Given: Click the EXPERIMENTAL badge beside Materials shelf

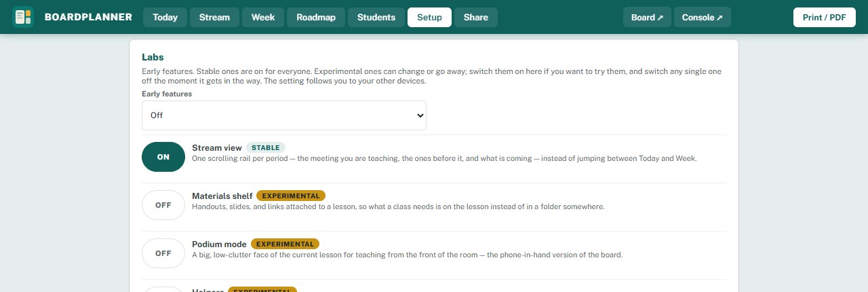Looking at the screenshot, I should (x=291, y=196).
